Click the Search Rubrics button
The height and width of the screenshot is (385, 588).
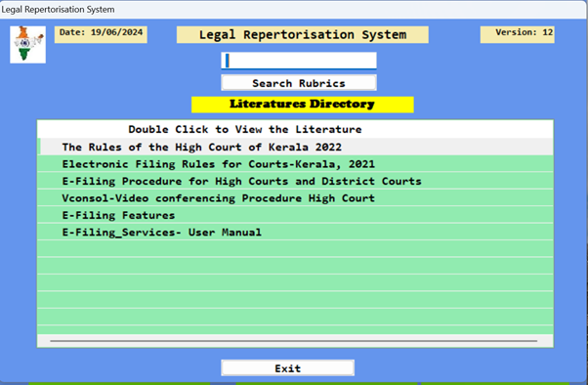pos(299,83)
